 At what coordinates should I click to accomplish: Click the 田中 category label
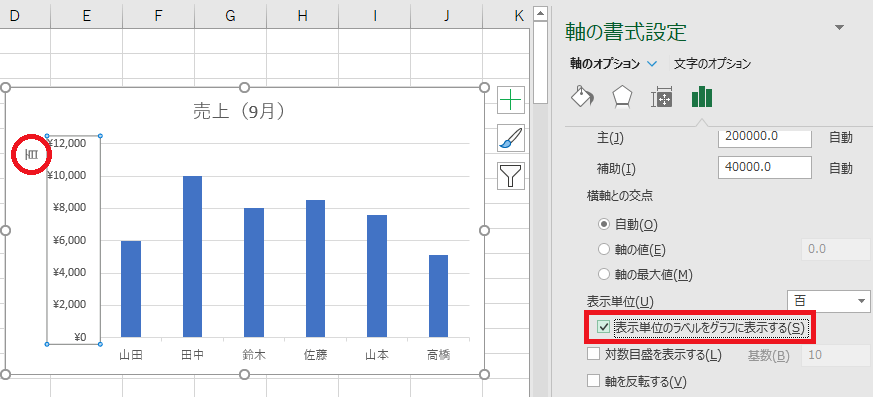[x=193, y=355]
